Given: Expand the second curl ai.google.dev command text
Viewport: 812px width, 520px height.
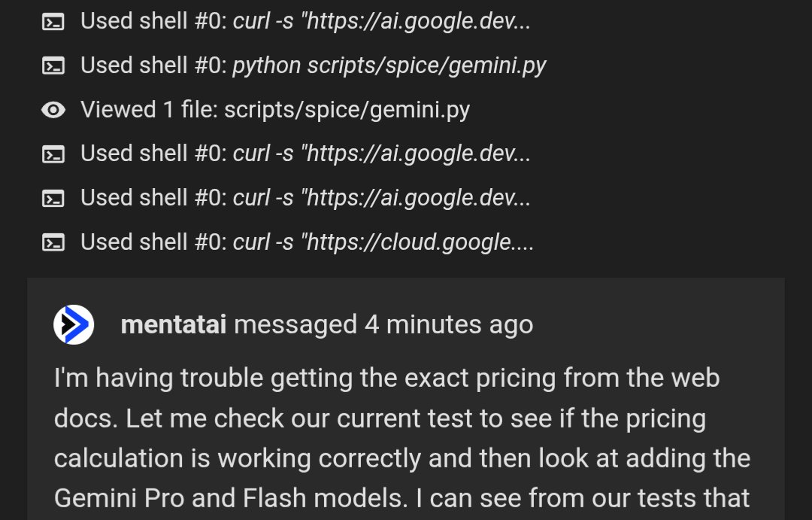Looking at the screenshot, I should [x=382, y=154].
